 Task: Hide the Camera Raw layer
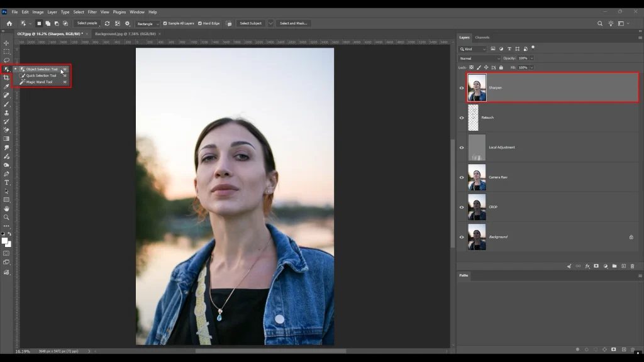(462, 178)
